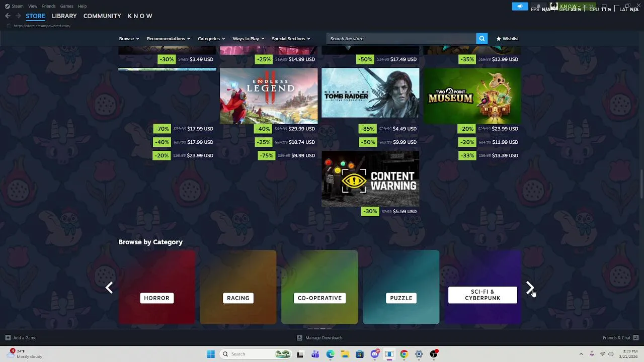Viewport: 644px width, 362px height.
Task: Click the microphone tray icon
Action: coord(592,354)
